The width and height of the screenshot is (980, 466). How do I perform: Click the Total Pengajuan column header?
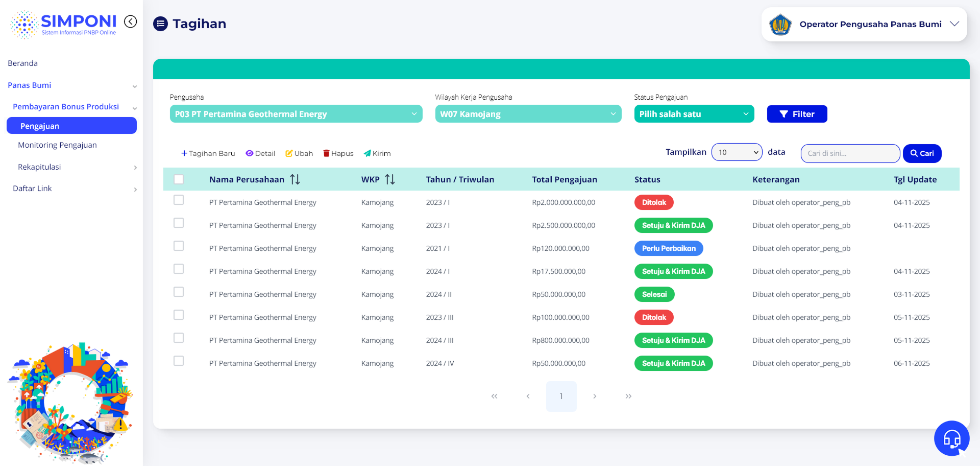(x=565, y=179)
